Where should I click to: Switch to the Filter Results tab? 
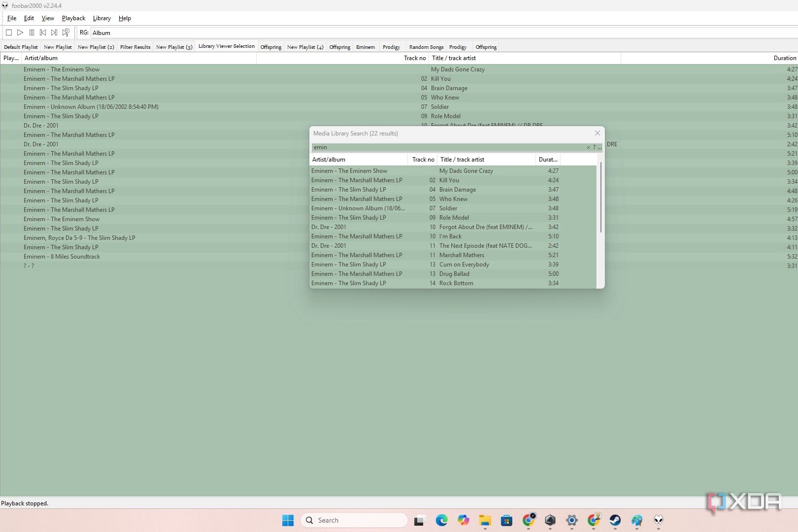click(x=135, y=47)
